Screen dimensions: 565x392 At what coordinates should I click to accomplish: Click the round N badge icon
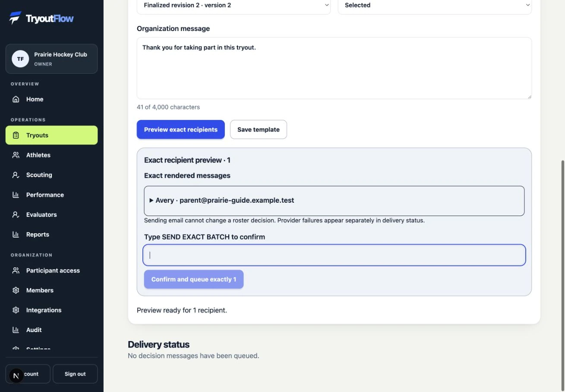[x=16, y=376]
